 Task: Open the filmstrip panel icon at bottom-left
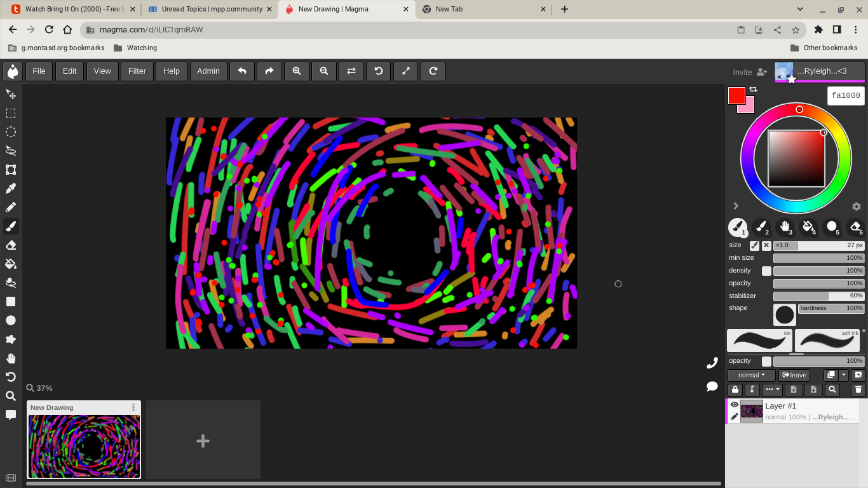pyautogui.click(x=11, y=478)
